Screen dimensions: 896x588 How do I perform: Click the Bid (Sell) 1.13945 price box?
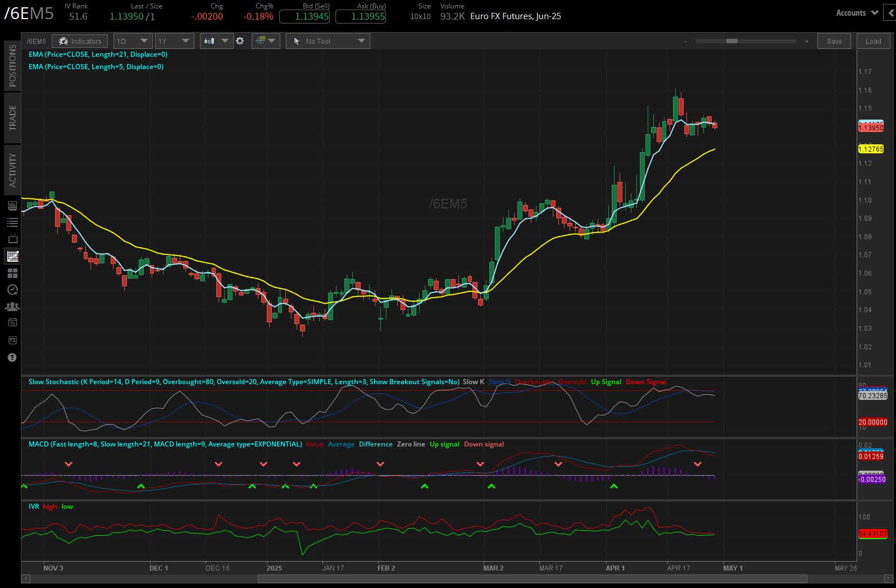coord(304,16)
